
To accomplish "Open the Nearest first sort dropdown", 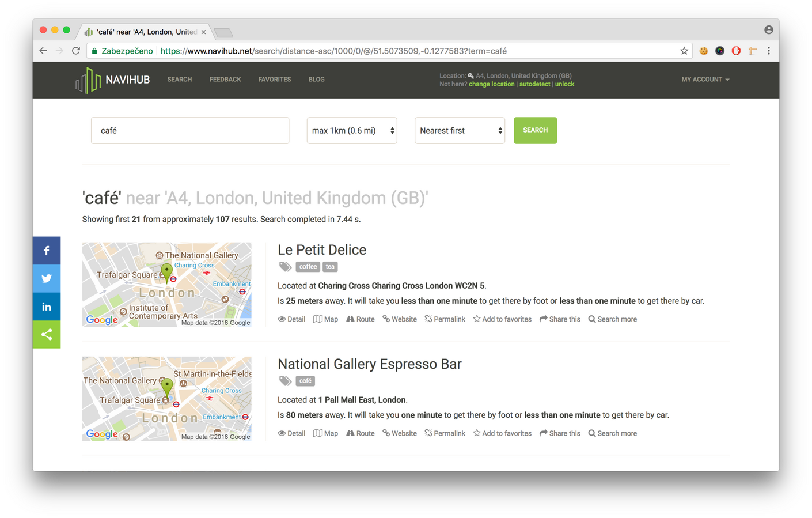I will 460,131.
